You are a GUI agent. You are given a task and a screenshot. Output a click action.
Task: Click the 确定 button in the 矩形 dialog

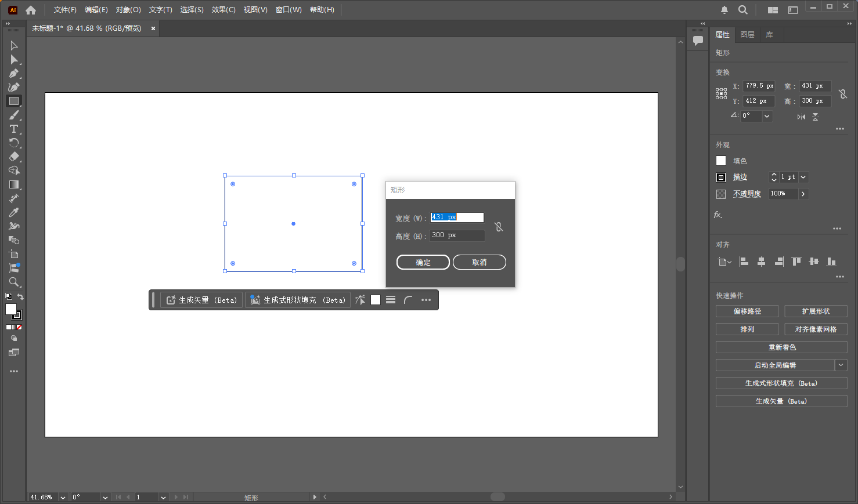coord(423,262)
